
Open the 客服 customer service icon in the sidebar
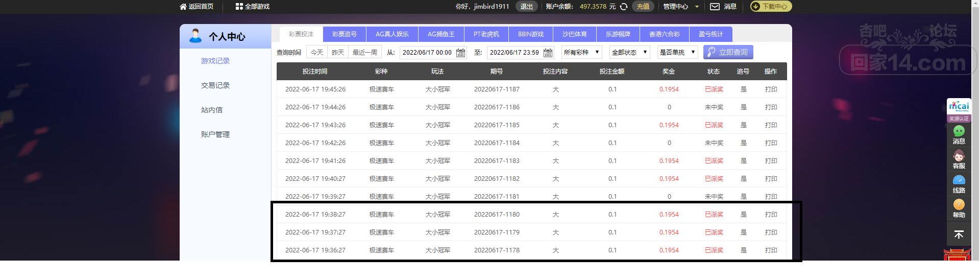[x=959, y=159]
